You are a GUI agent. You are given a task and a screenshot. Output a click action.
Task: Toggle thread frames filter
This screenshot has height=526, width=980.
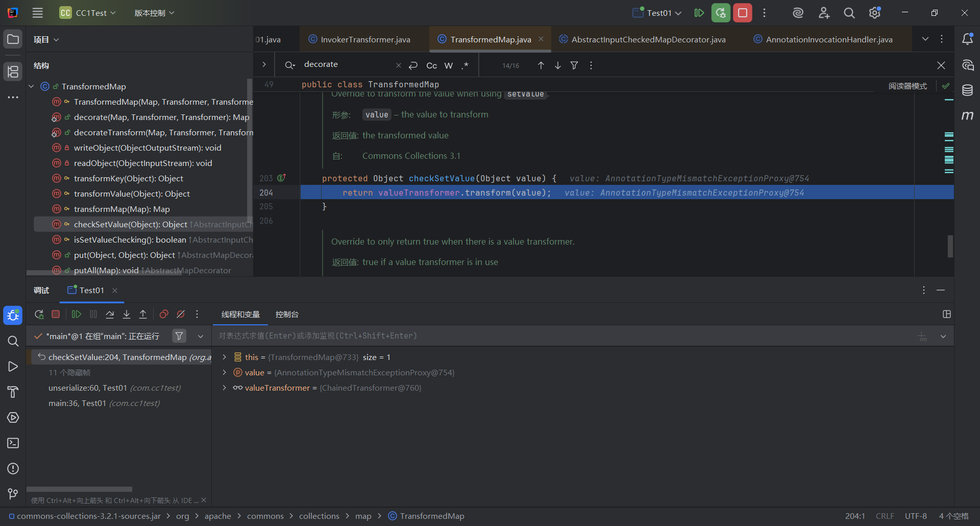(179, 336)
